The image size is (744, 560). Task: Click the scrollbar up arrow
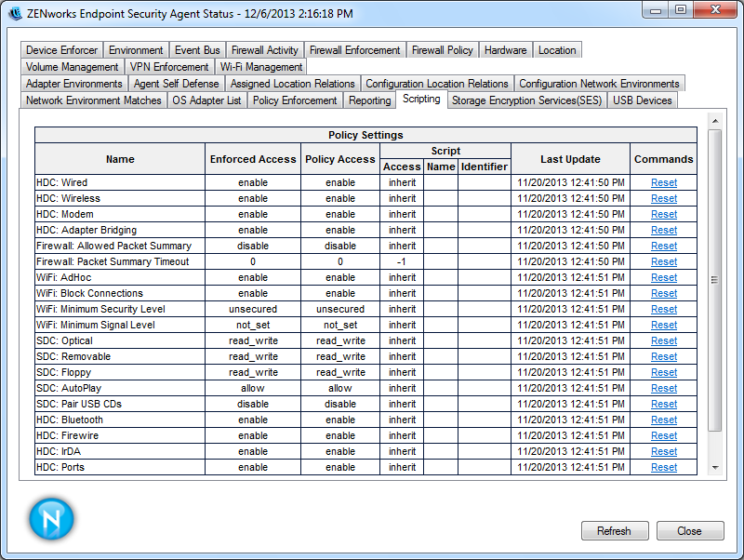click(715, 121)
